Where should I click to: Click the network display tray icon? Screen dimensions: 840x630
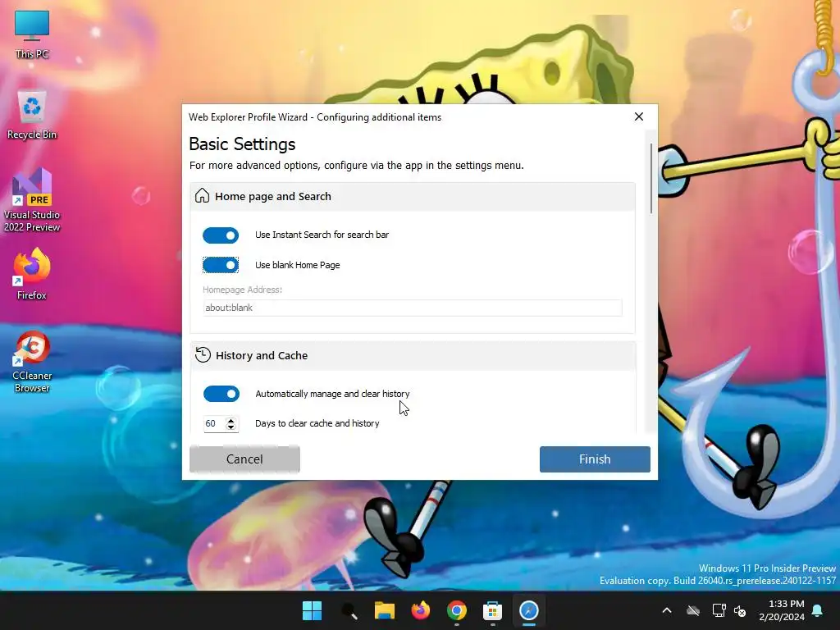tap(719, 610)
